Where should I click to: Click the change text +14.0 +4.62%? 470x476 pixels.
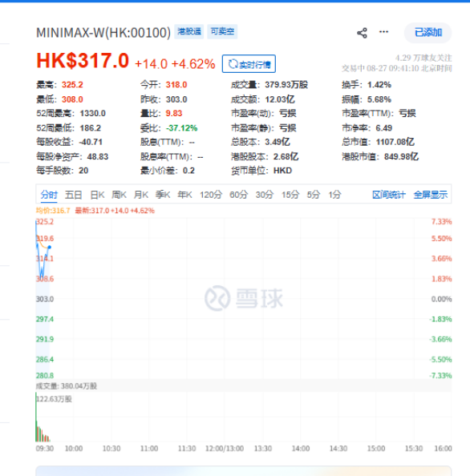[x=175, y=64]
